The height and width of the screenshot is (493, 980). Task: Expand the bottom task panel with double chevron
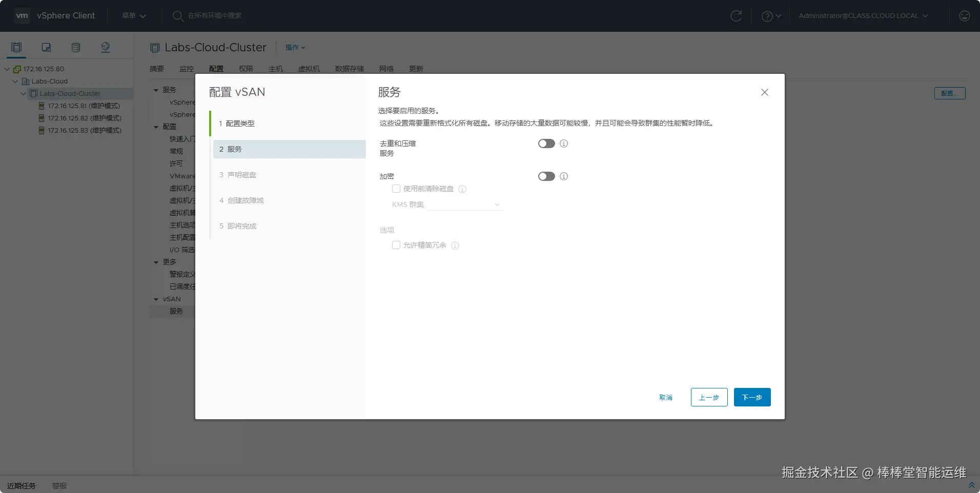(971, 485)
